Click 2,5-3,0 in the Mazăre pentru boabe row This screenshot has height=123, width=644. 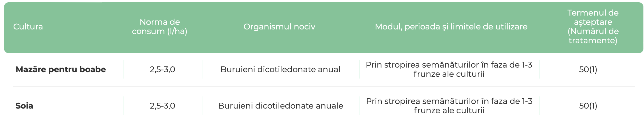coord(162,70)
